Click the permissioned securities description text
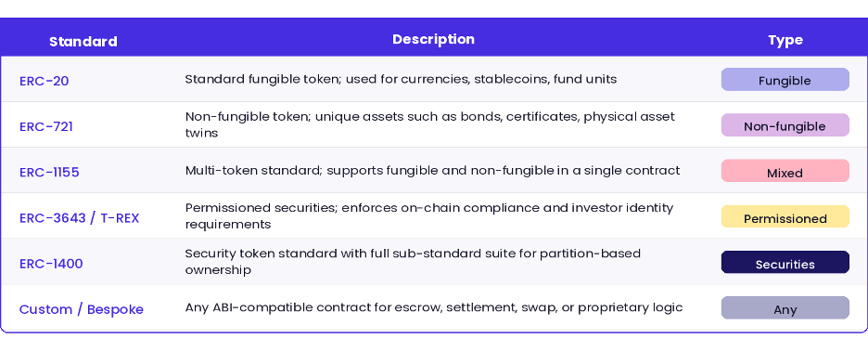 429,215
